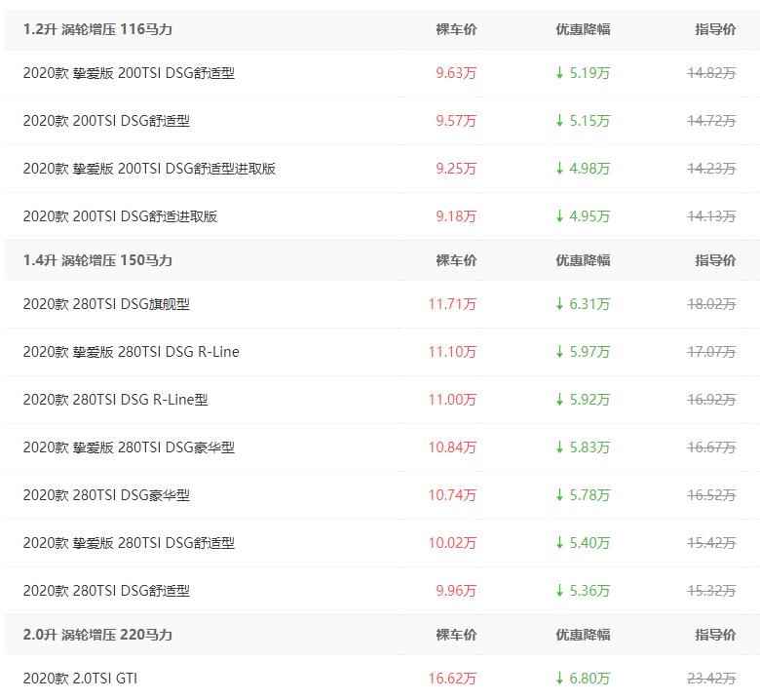Click 指导价 header in 1.4升 section
Screen dimensions: 760x700
tap(715, 260)
